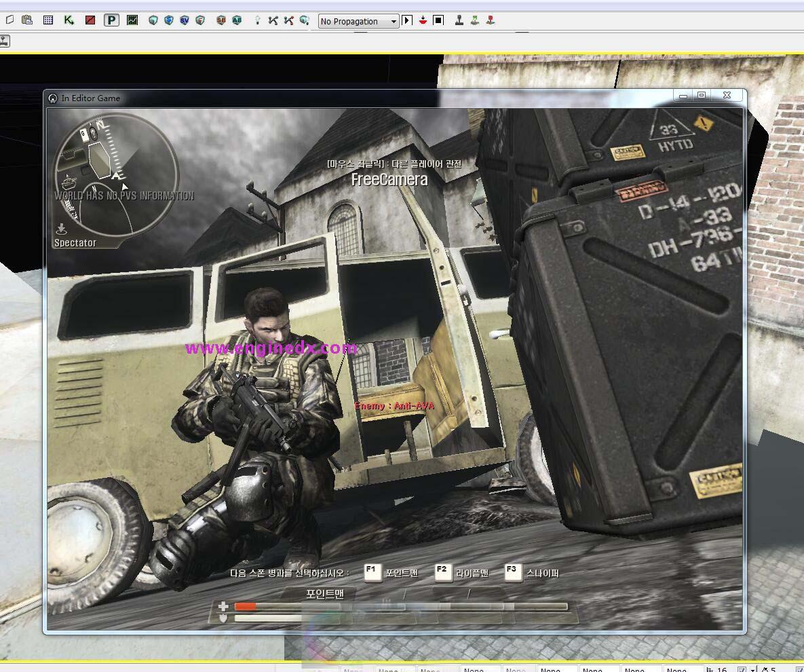This screenshot has height=672, width=804.
Task: Click the black joystick play icon
Action: click(x=459, y=20)
